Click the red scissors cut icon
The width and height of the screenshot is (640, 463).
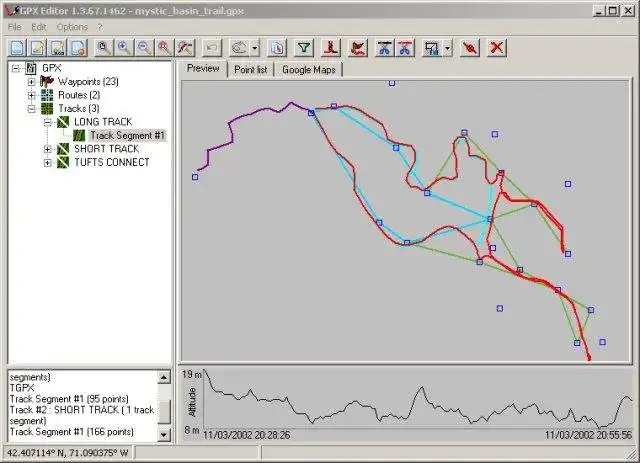[x=404, y=48]
